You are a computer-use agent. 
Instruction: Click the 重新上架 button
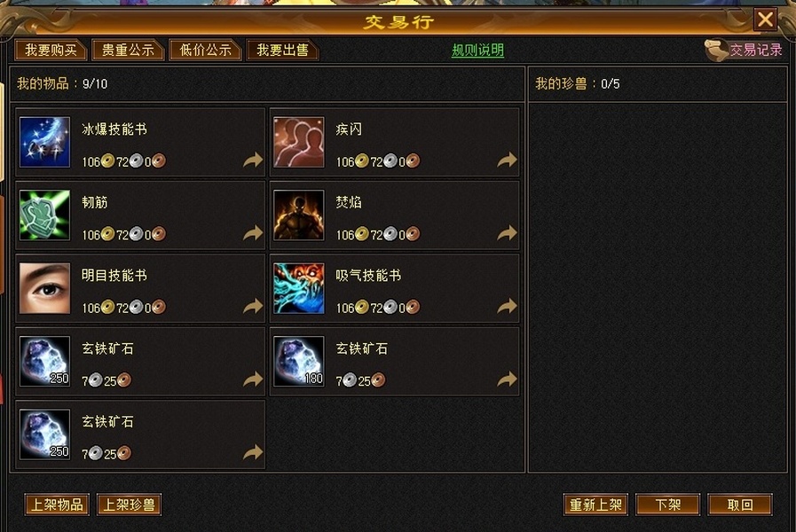595,505
